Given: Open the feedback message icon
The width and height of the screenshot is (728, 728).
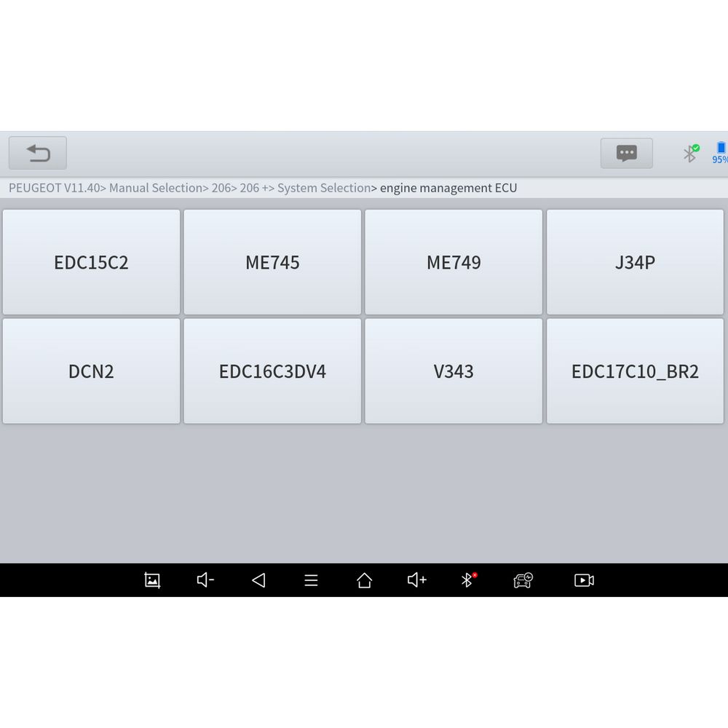Looking at the screenshot, I should 626,154.
